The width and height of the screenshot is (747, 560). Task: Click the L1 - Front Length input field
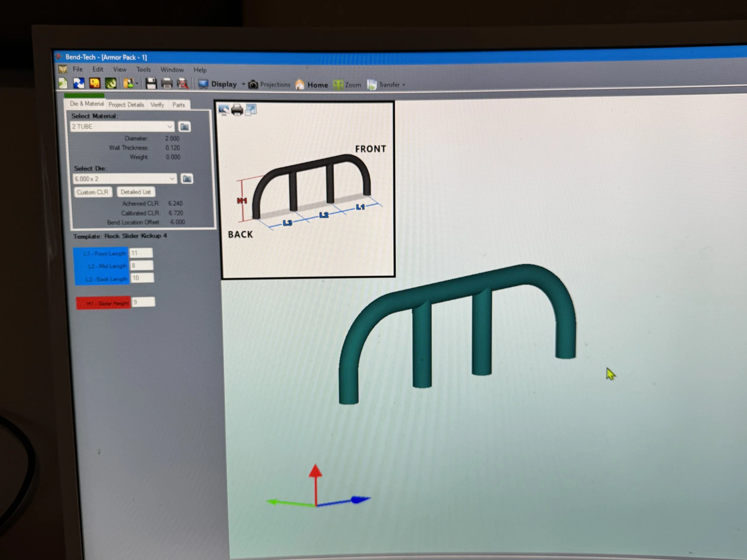click(141, 253)
